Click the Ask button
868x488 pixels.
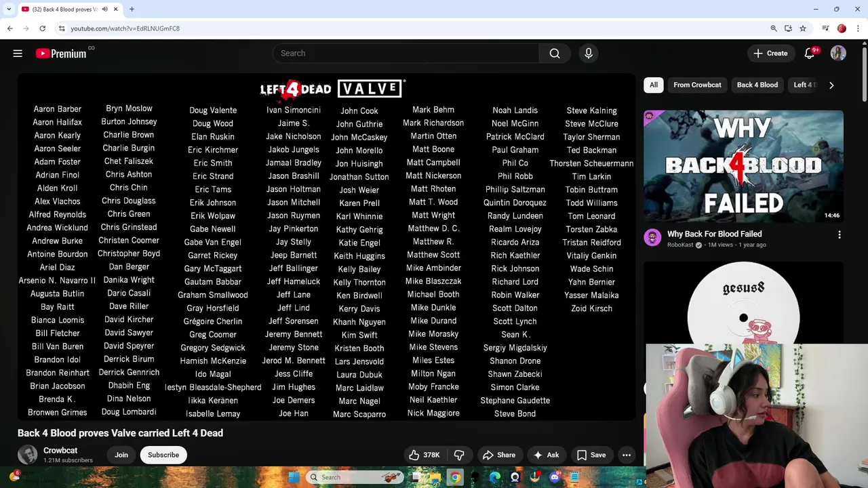546,455
